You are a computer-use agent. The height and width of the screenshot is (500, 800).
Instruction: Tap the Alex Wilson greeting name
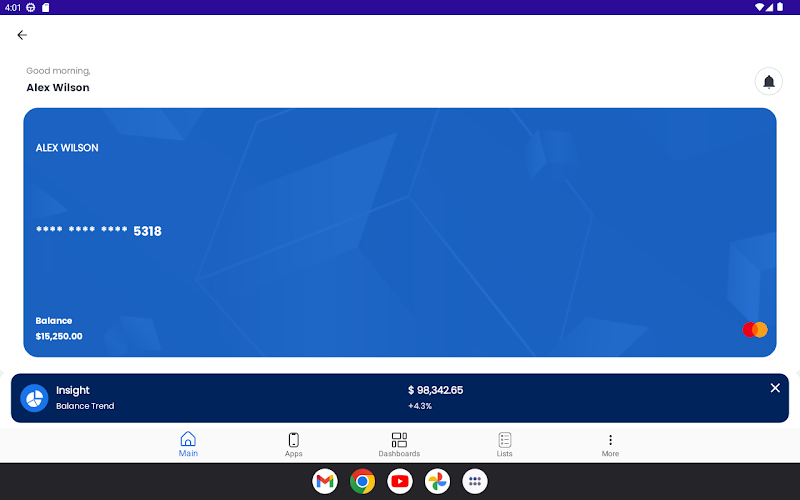coord(58,88)
